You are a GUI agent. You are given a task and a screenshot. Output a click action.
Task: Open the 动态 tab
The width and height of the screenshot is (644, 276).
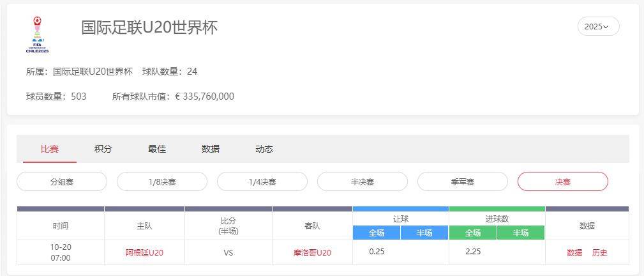coord(264,149)
